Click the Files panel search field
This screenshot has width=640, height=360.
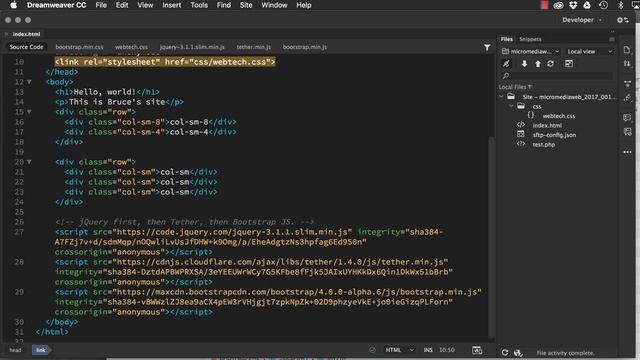point(557,76)
